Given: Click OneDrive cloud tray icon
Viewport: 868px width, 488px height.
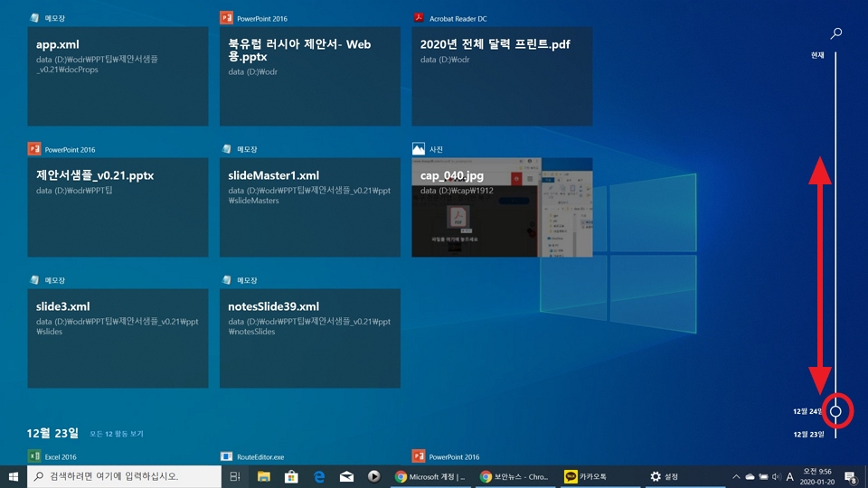Looking at the screenshot, I should pyautogui.click(x=750, y=476).
